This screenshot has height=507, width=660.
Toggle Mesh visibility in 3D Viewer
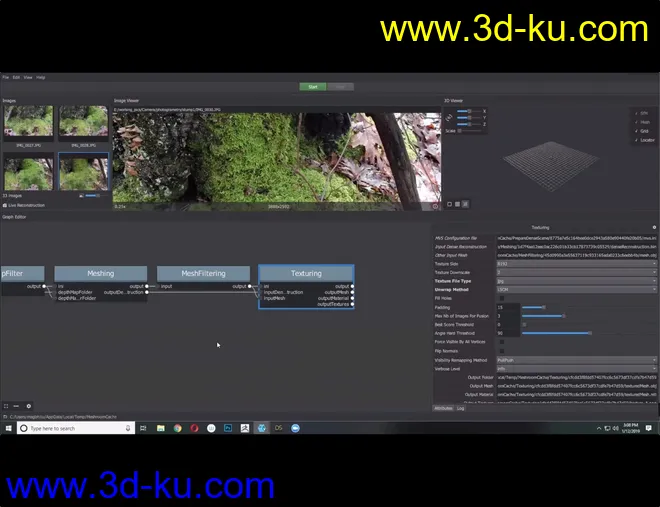point(642,122)
